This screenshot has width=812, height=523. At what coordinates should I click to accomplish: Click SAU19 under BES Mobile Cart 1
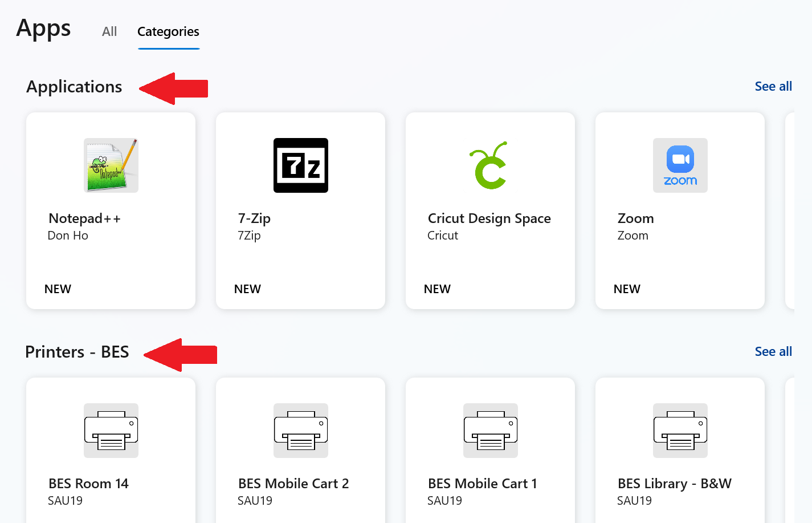click(444, 501)
